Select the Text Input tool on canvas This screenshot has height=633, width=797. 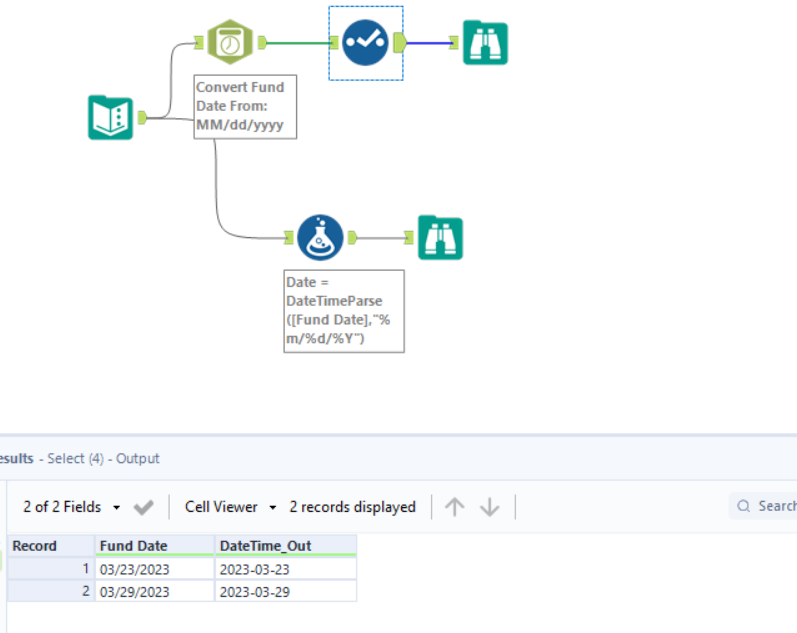tap(110, 117)
